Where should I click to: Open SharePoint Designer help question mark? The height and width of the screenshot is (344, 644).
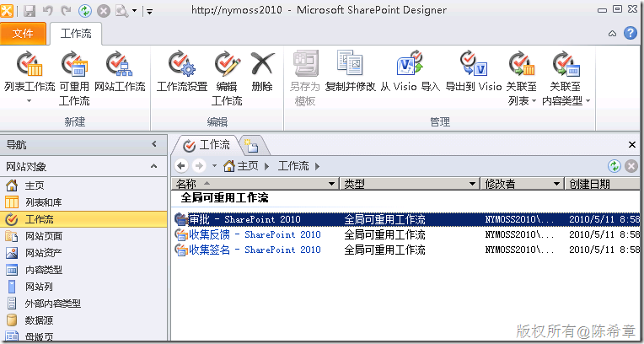(631, 33)
